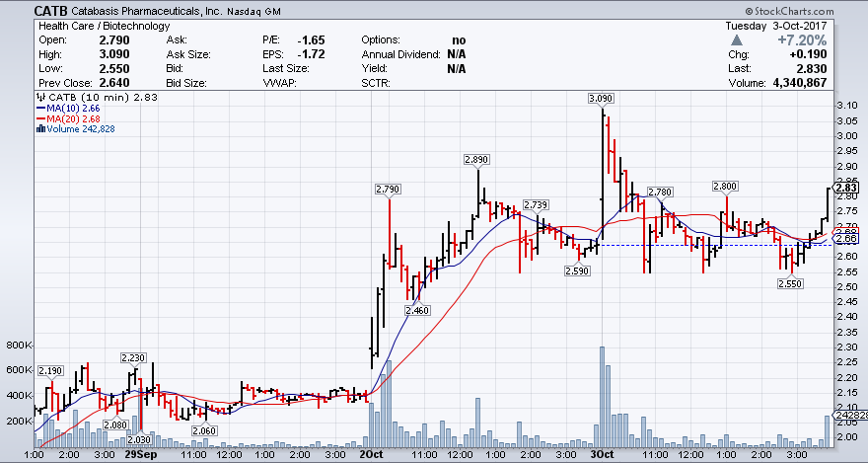The width and height of the screenshot is (868, 463).
Task: Select the 2.890 peak price callout
Action: 477,159
